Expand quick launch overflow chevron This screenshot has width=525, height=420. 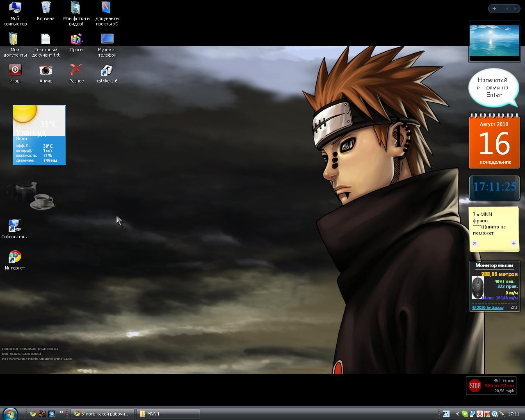[62, 412]
